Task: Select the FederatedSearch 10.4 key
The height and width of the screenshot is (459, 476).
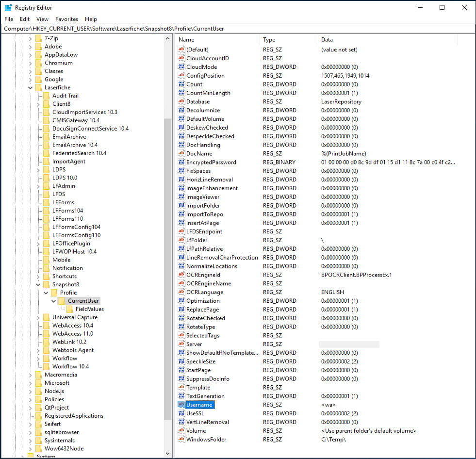Action: tap(79, 153)
